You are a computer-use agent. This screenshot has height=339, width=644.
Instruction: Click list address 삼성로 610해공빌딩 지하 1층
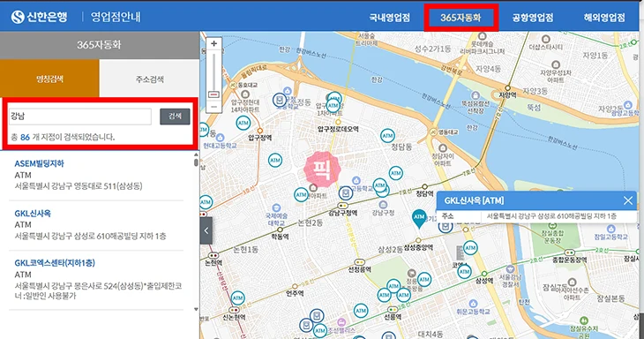pyautogui.click(x=120, y=236)
